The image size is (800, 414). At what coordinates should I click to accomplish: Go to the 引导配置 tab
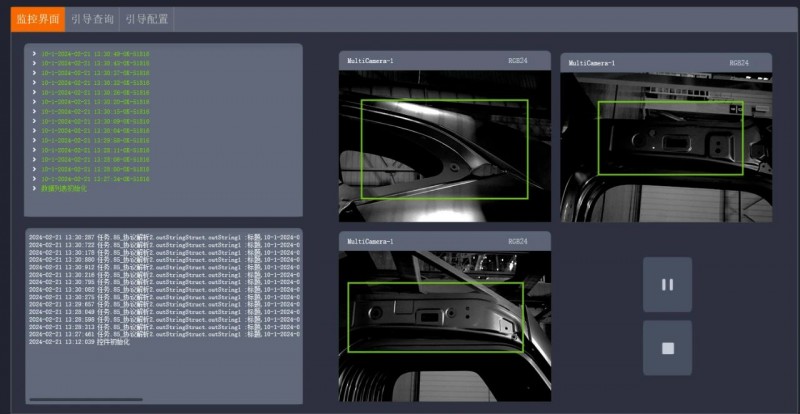tap(146, 18)
